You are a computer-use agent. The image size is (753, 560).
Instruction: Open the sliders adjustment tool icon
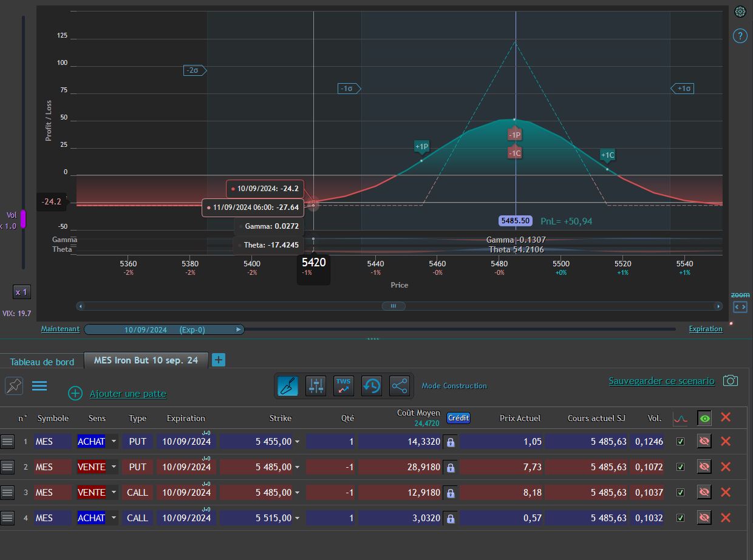point(316,385)
